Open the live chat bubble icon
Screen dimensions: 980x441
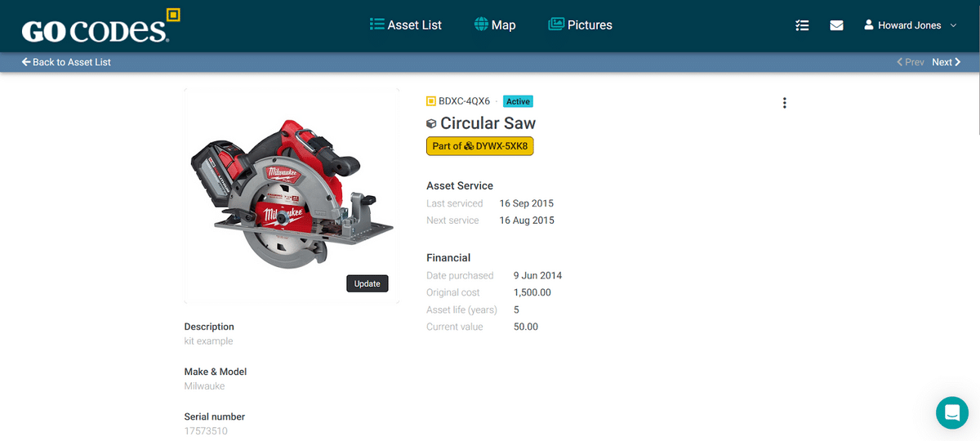[951, 413]
